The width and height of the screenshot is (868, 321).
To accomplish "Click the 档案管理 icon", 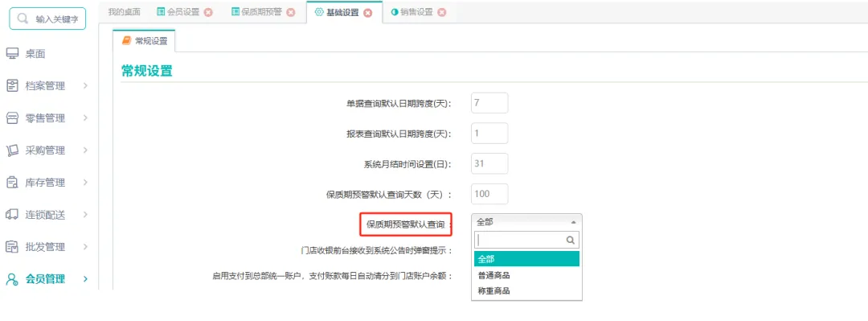I will tap(12, 86).
